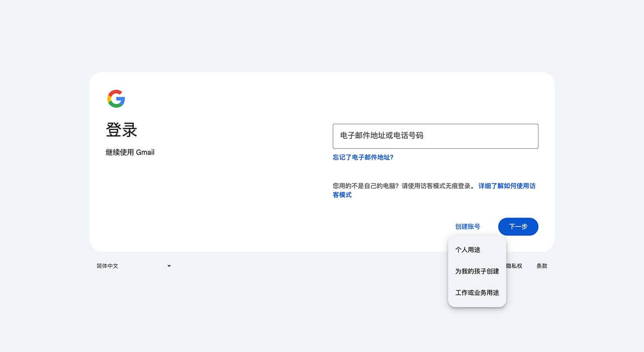Click the Google logo icon
The width and height of the screenshot is (644, 352).
116,99
